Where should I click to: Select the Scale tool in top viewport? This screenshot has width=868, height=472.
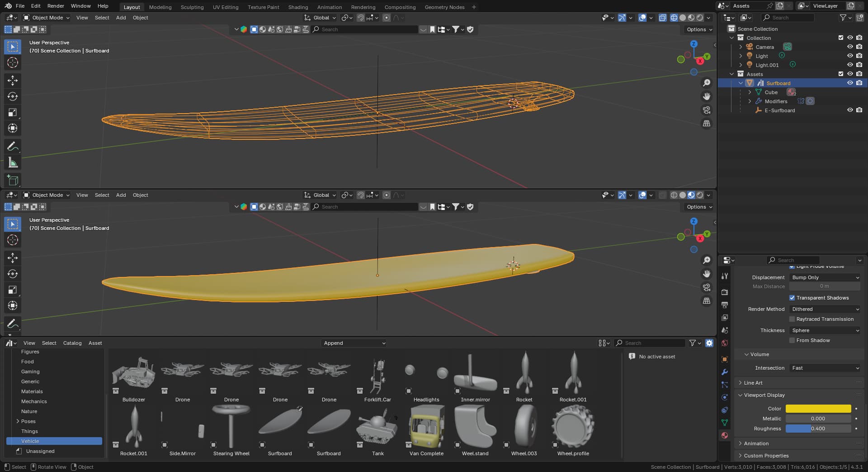tap(13, 112)
